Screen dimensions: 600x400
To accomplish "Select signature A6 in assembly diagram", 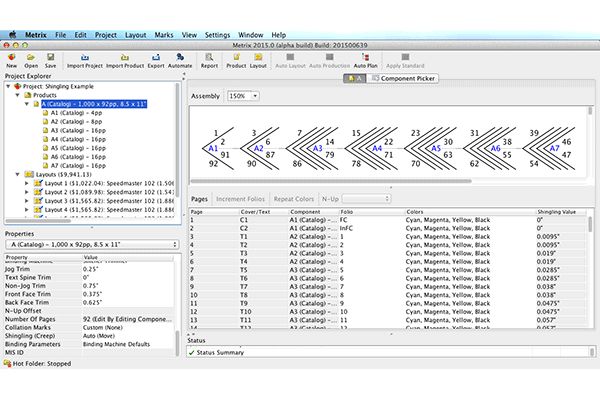I will tap(496, 148).
